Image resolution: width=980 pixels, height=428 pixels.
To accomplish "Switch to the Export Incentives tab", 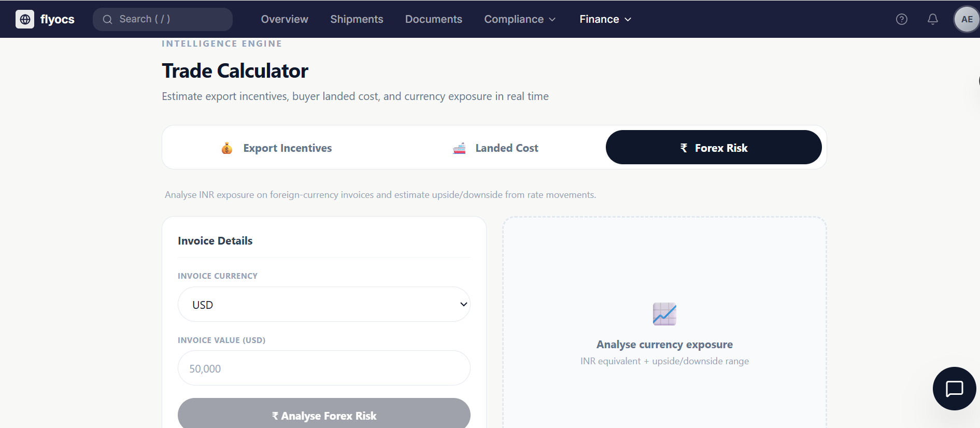I will click(x=287, y=148).
